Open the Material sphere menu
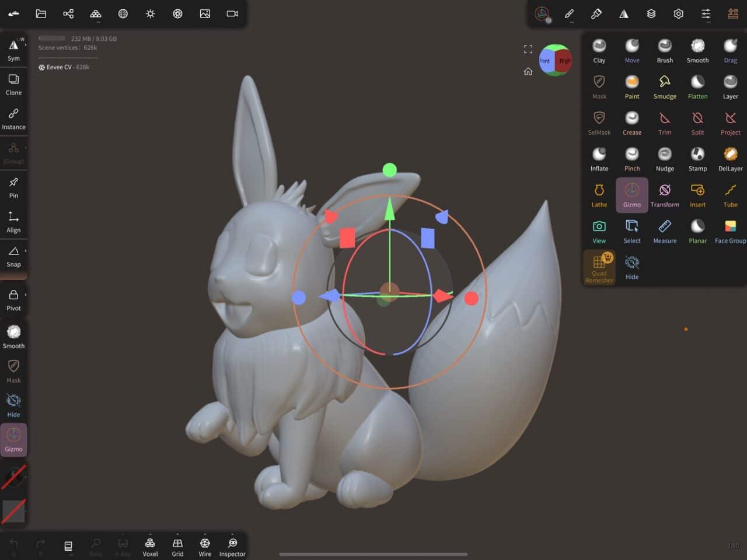The height and width of the screenshot is (560, 747). [123, 13]
